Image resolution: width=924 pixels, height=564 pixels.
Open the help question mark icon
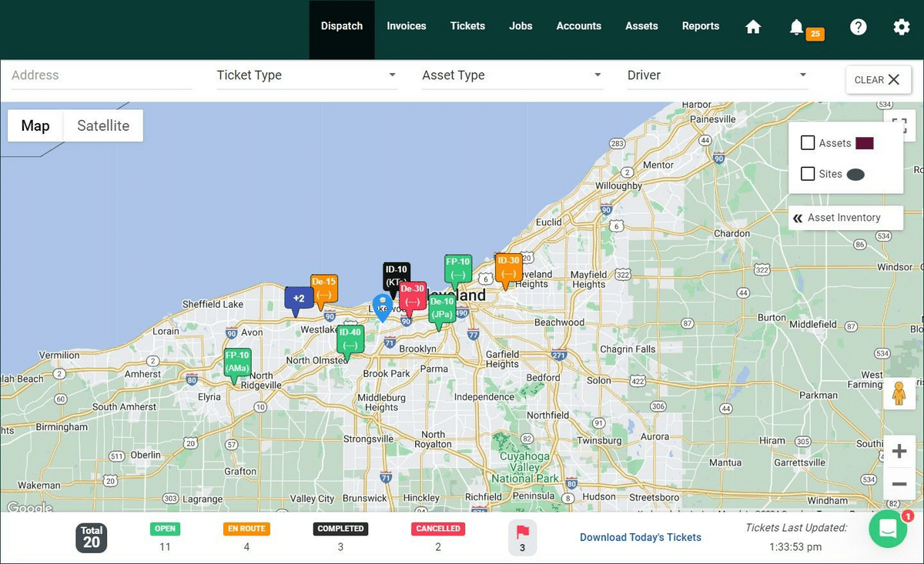pos(858,27)
